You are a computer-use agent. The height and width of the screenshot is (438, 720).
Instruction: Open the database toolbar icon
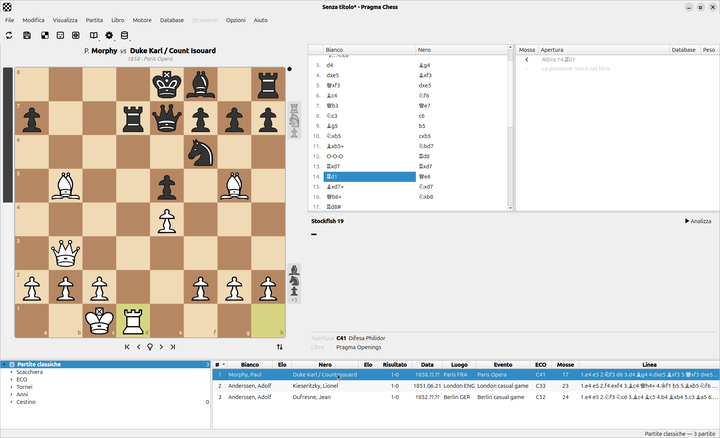coord(124,35)
